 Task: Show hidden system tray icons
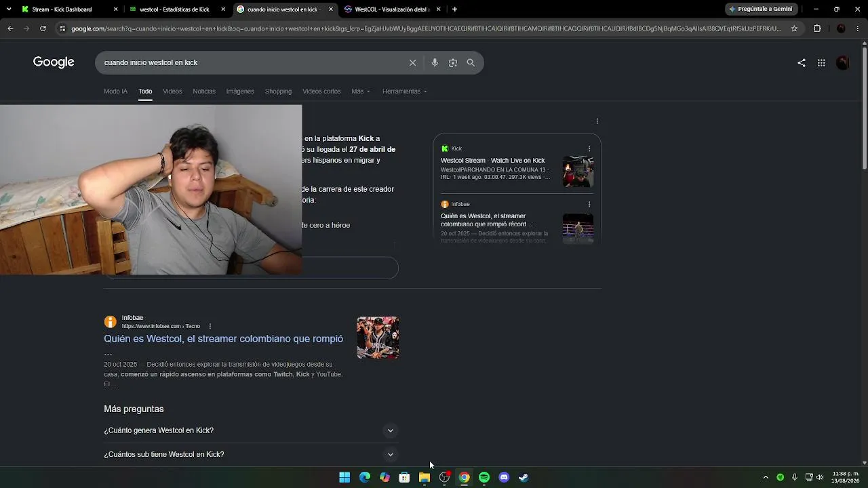point(766,477)
